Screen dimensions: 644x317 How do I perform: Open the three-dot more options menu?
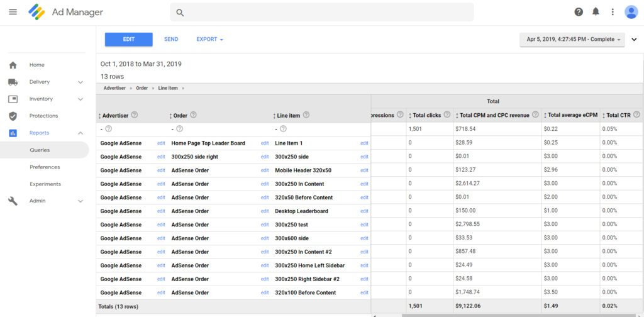click(613, 12)
